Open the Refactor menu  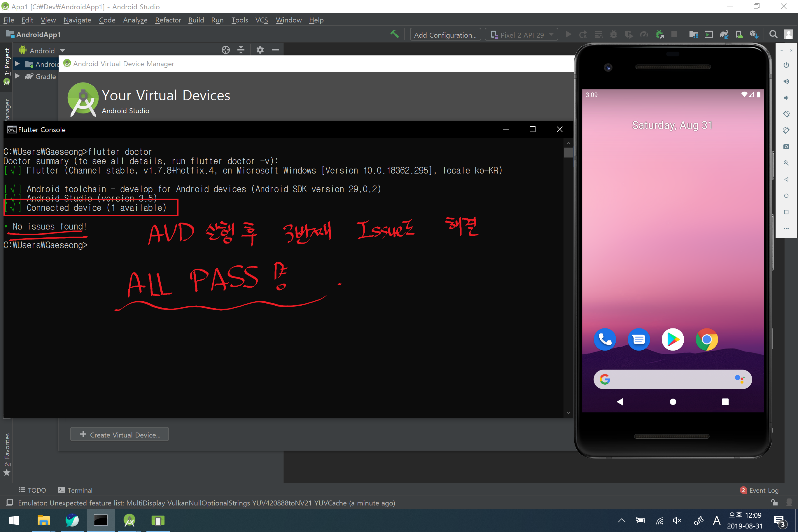tap(168, 20)
